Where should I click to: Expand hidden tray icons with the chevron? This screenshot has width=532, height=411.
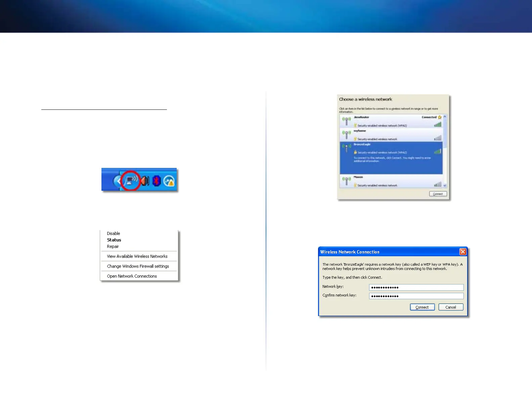[118, 181]
